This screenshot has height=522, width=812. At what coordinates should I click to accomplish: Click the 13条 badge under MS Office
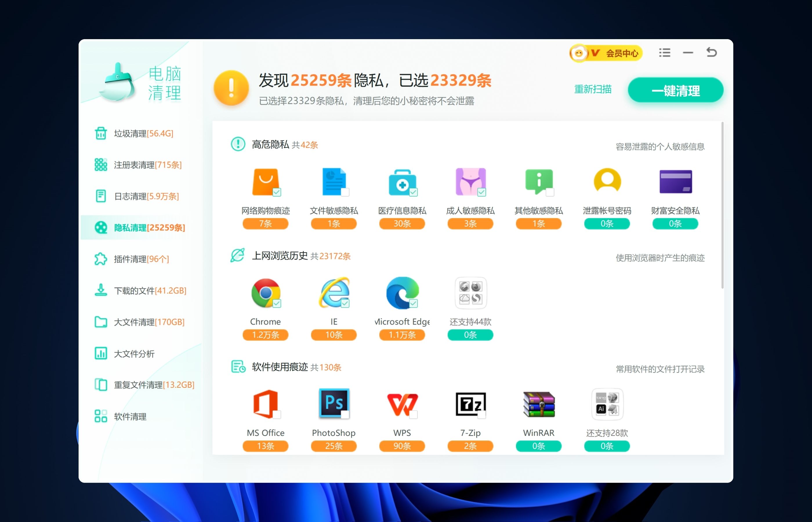[266, 446]
